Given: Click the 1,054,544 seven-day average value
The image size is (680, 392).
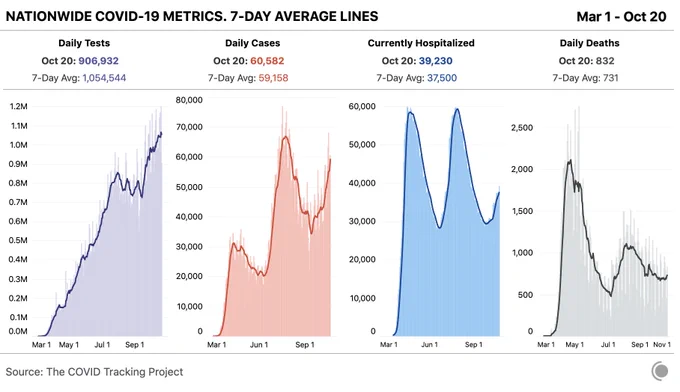Looking at the screenshot, I should [x=104, y=78].
